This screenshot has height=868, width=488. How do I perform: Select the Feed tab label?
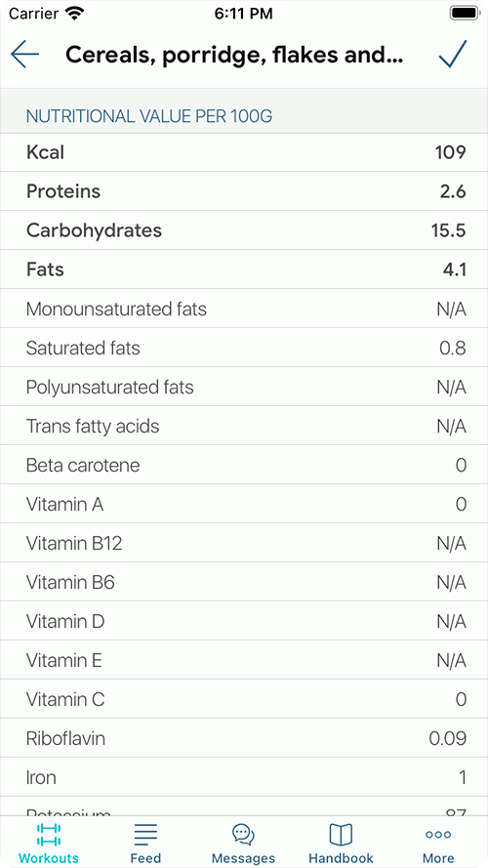tap(146, 858)
